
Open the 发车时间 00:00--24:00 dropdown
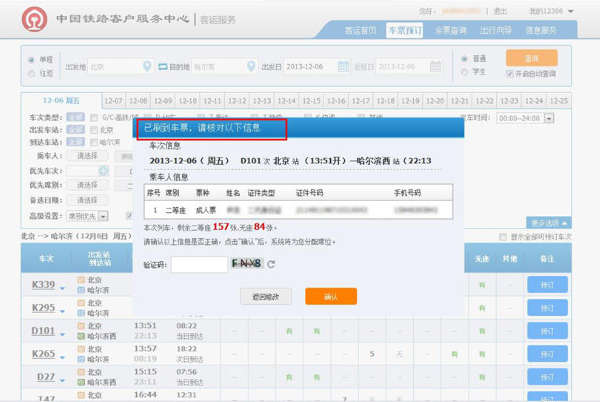point(533,117)
